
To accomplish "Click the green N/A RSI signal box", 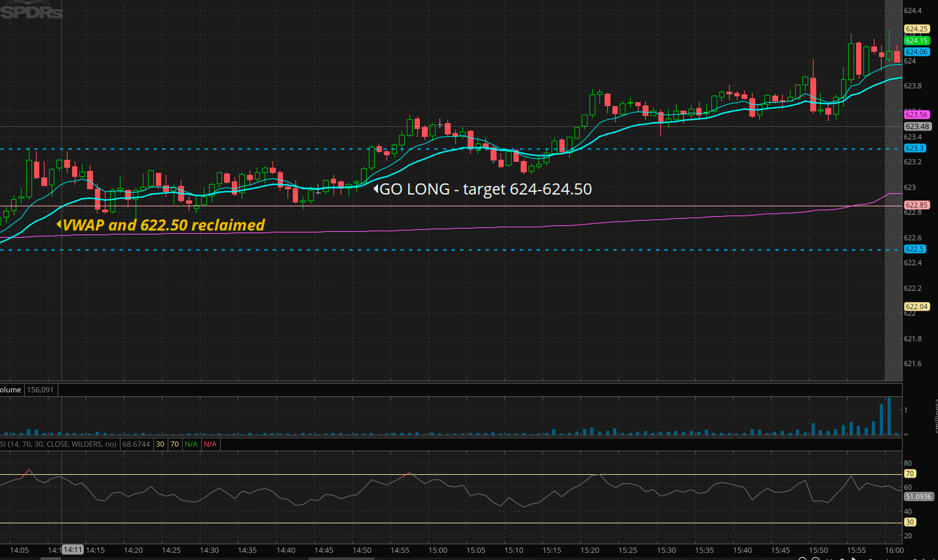I will [191, 444].
